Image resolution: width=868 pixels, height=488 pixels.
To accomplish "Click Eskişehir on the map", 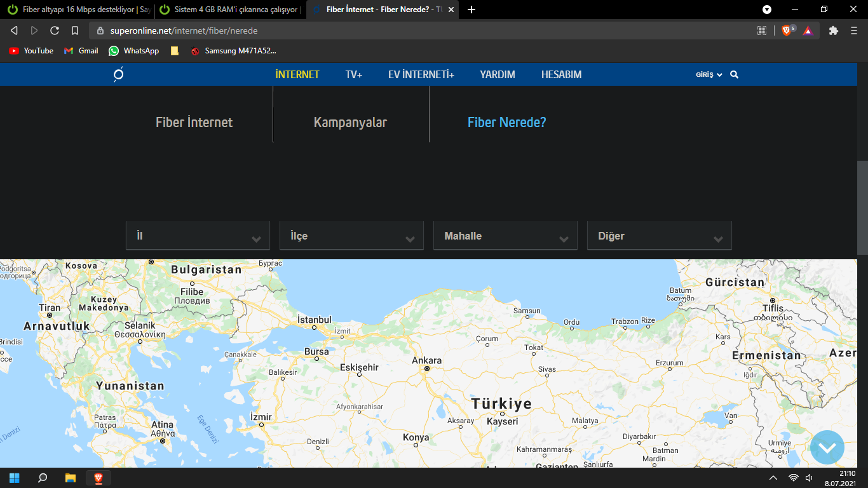I will coord(359,367).
